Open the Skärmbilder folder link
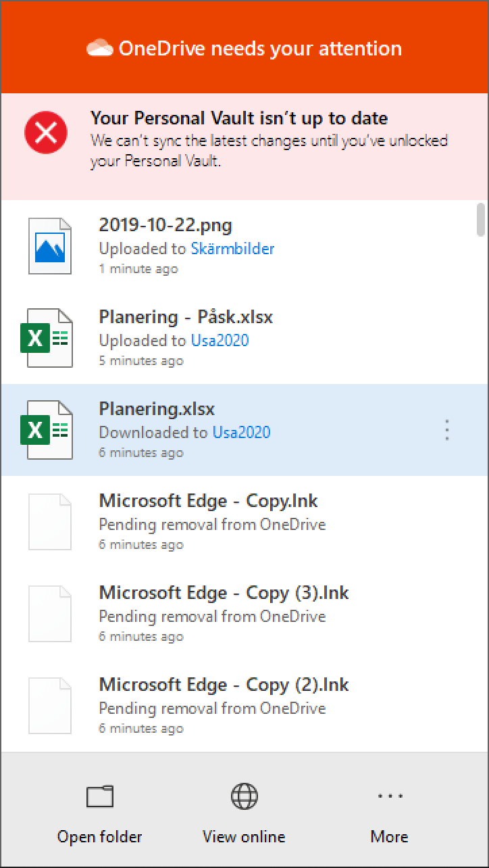The height and width of the screenshot is (868, 489). tap(232, 248)
